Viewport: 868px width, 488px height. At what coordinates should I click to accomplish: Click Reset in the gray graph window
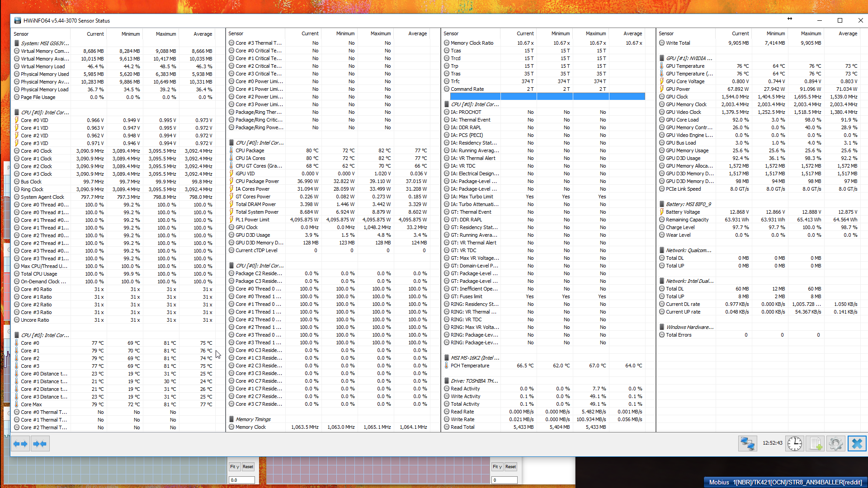[248, 467]
